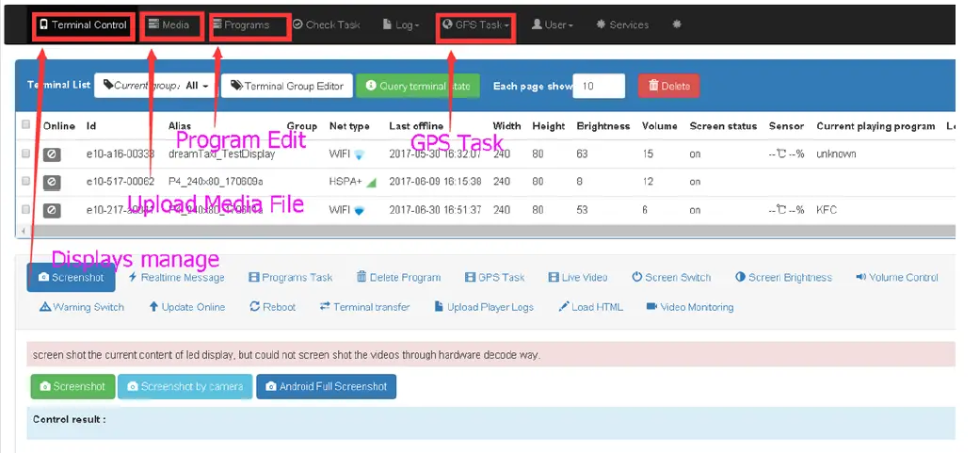Open the Video Monitoring function
Screen dimensions: 980x453
click(x=690, y=307)
